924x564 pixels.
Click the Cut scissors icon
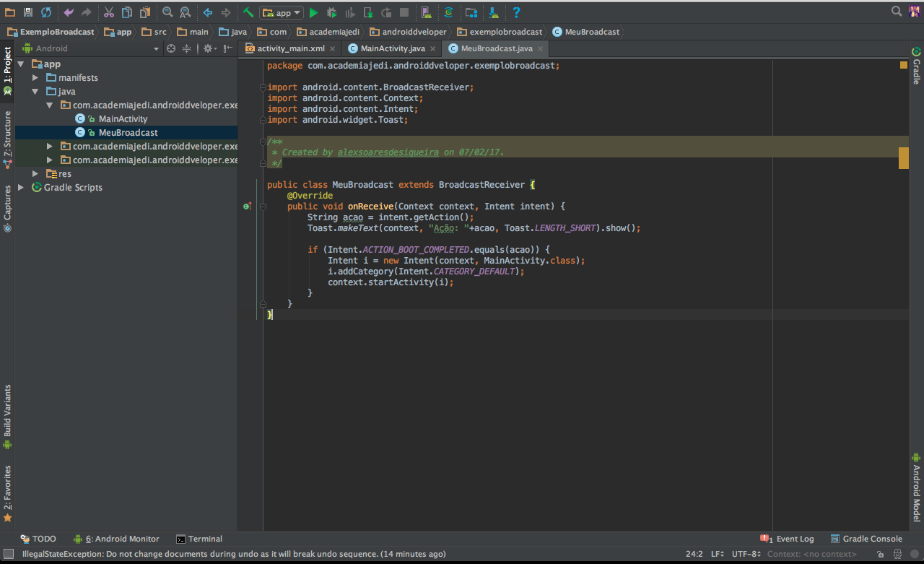click(109, 12)
